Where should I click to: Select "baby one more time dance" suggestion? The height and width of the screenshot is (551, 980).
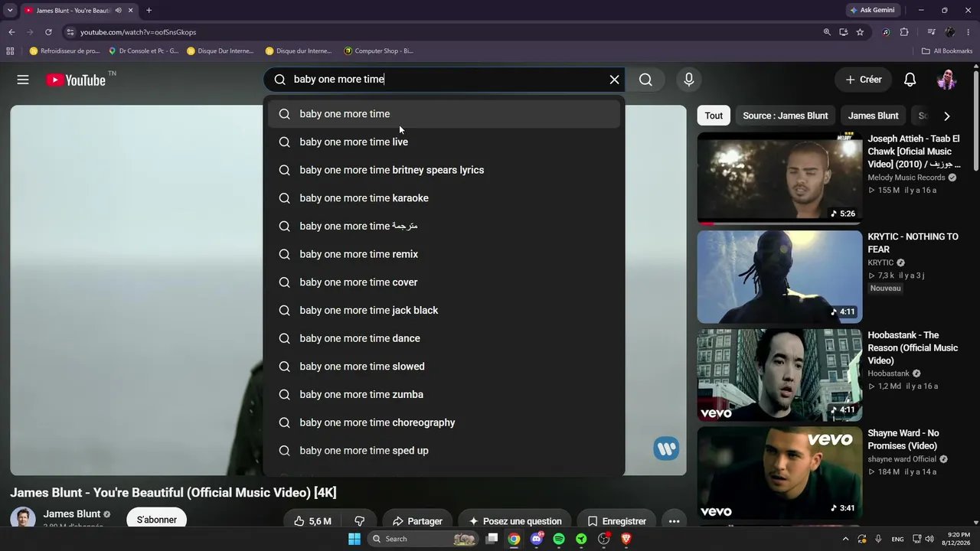tap(444, 338)
